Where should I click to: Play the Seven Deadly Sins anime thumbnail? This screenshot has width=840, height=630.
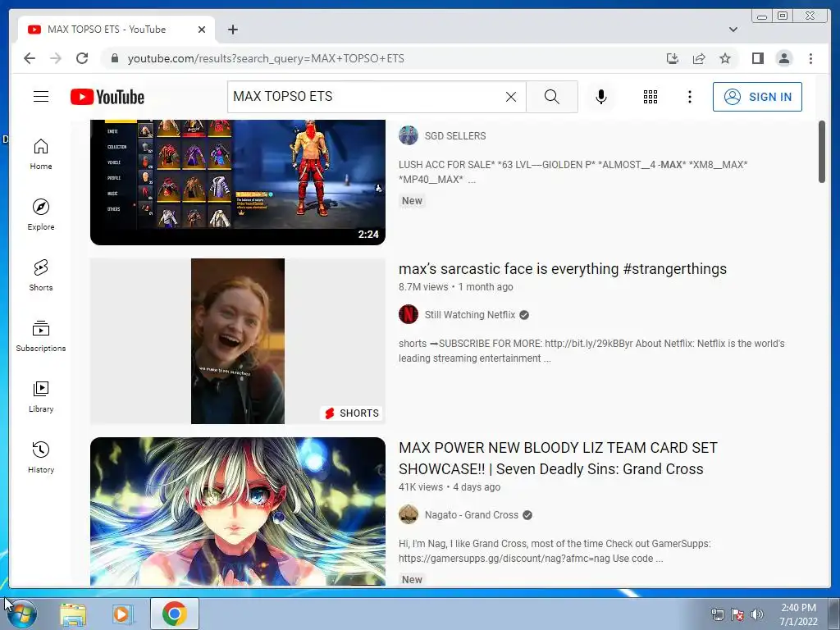pyautogui.click(x=238, y=512)
